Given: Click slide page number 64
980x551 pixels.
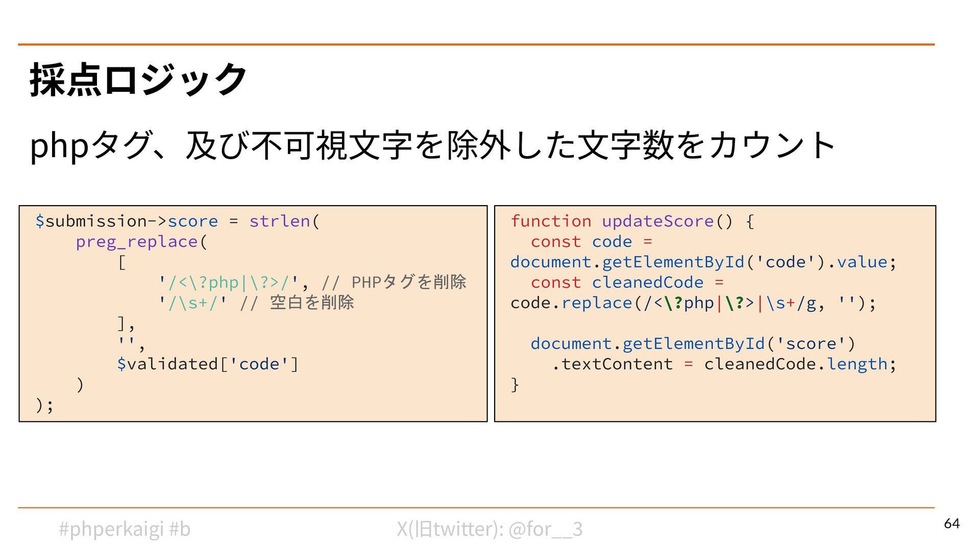Looking at the screenshot, I should click(x=951, y=523).
